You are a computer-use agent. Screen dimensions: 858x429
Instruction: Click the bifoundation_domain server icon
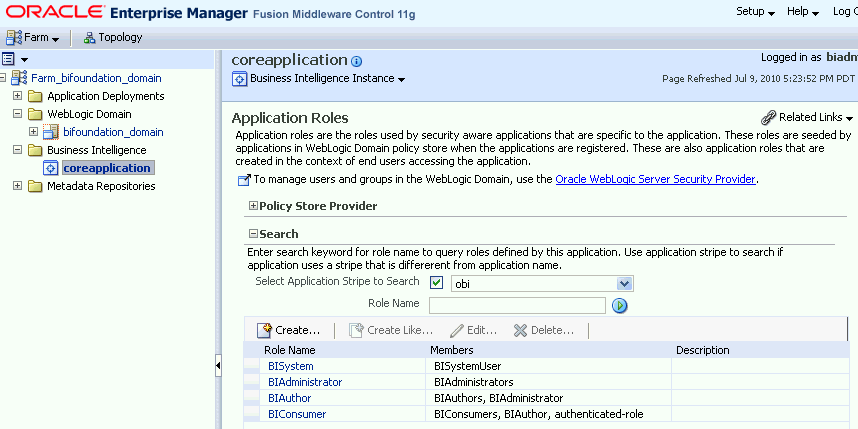(x=50, y=132)
